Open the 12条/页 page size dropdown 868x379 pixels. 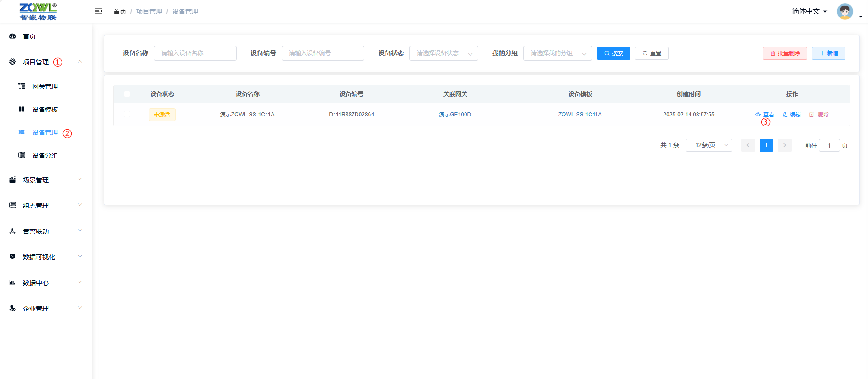709,145
